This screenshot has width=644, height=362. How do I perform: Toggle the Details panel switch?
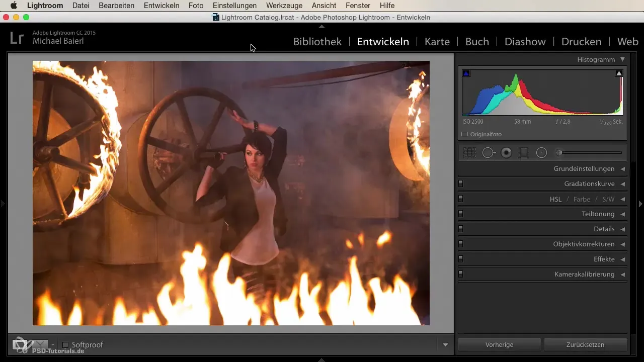tap(460, 229)
